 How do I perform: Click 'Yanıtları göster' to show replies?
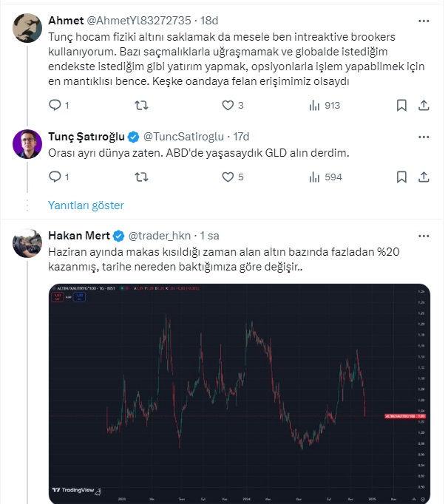(86, 205)
